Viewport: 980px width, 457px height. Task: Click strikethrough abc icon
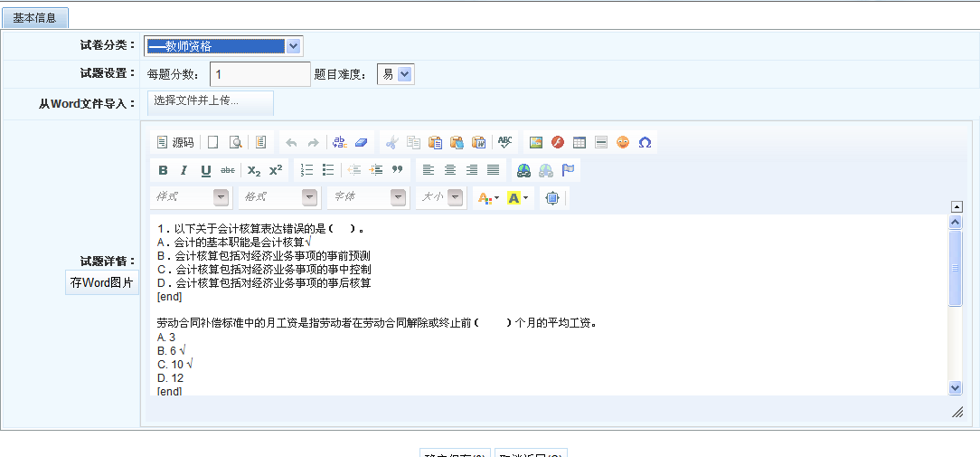[x=228, y=170]
